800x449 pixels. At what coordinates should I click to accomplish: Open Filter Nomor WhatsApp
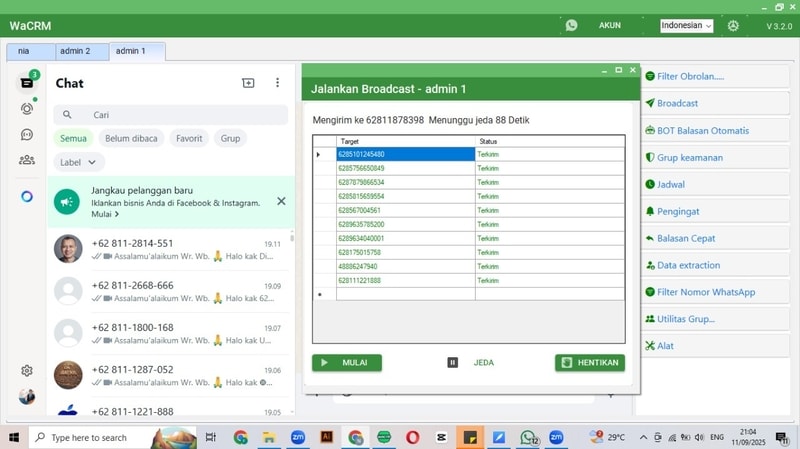(714, 292)
